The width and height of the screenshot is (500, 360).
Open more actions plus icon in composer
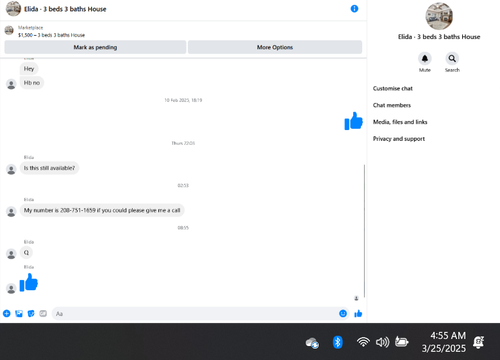[x=7, y=313]
